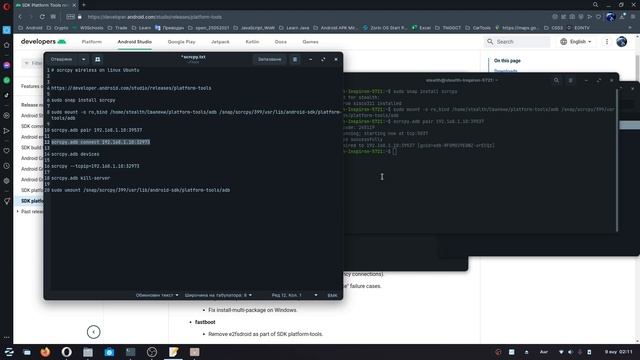Open the terminal hamburger menu icon

(571, 80)
